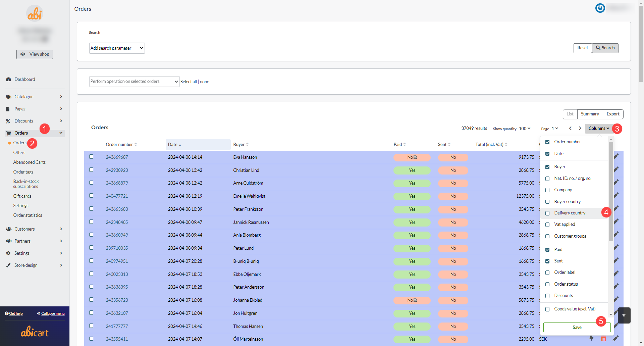Screen dimensions: 644x346
Task: Click the scroll-to-top dark button
Action: click(624, 315)
